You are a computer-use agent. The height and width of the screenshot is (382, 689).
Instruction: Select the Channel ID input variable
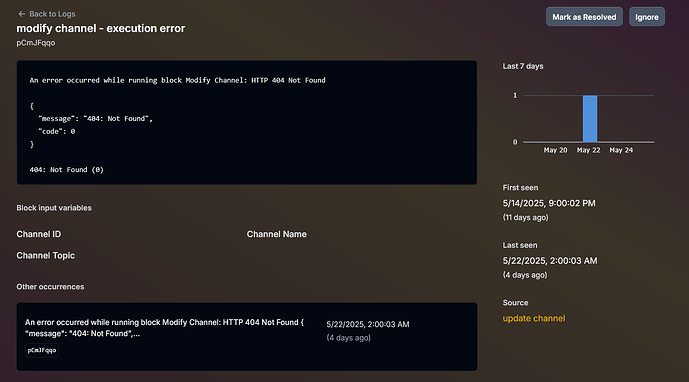click(x=39, y=234)
